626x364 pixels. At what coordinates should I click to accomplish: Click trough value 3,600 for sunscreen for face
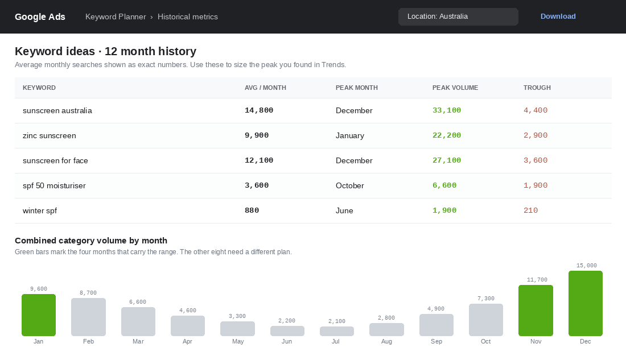coord(536,160)
